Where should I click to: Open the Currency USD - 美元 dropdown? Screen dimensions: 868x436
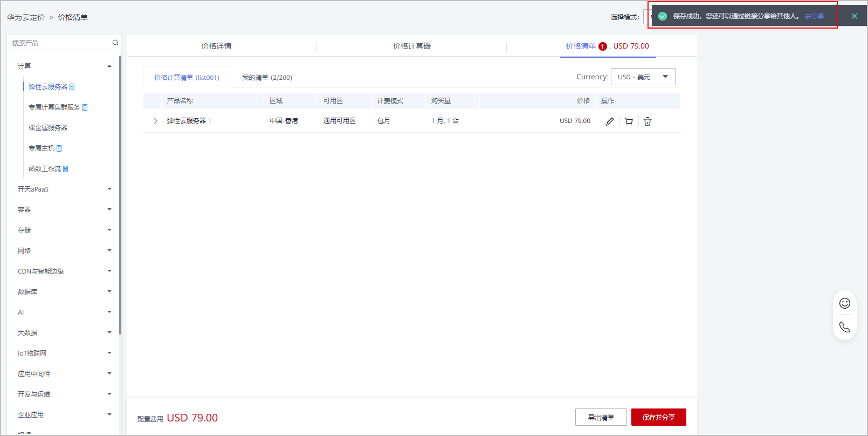643,77
